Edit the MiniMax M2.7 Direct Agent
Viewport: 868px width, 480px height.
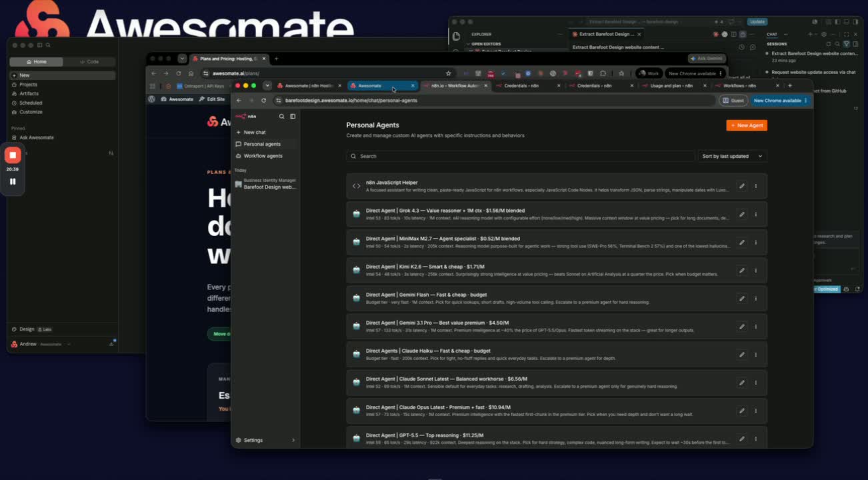point(742,243)
